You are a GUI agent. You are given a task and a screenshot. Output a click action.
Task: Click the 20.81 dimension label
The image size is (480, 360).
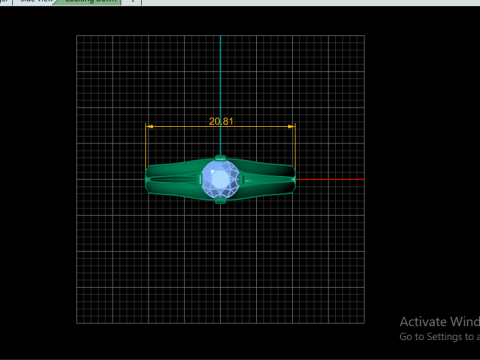(x=221, y=121)
